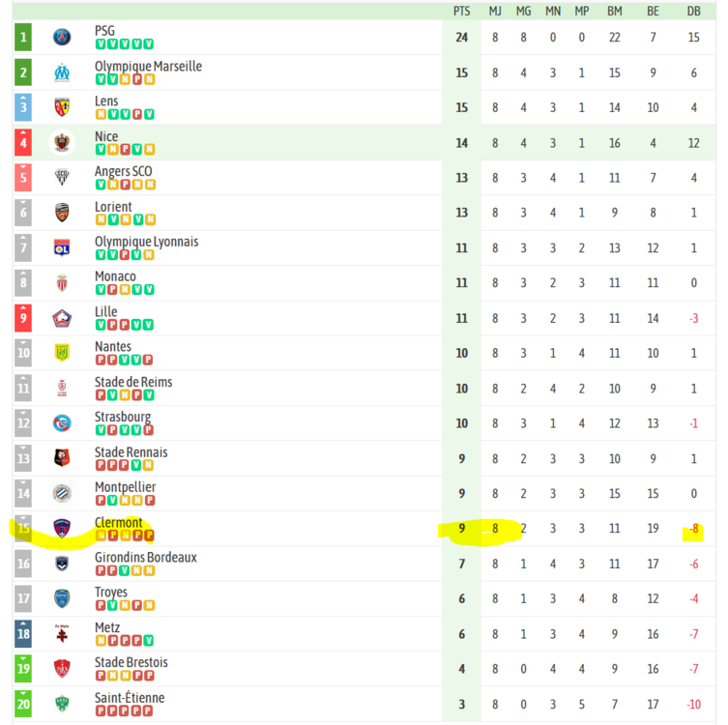Select the Olympique Lyonnais OL logo
The height and width of the screenshot is (725, 728).
point(62,247)
